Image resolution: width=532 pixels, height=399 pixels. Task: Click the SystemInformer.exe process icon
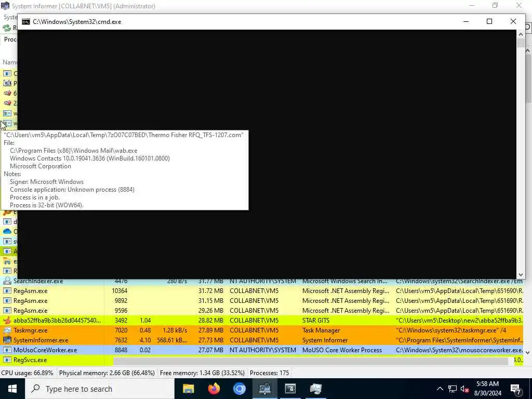7,340
